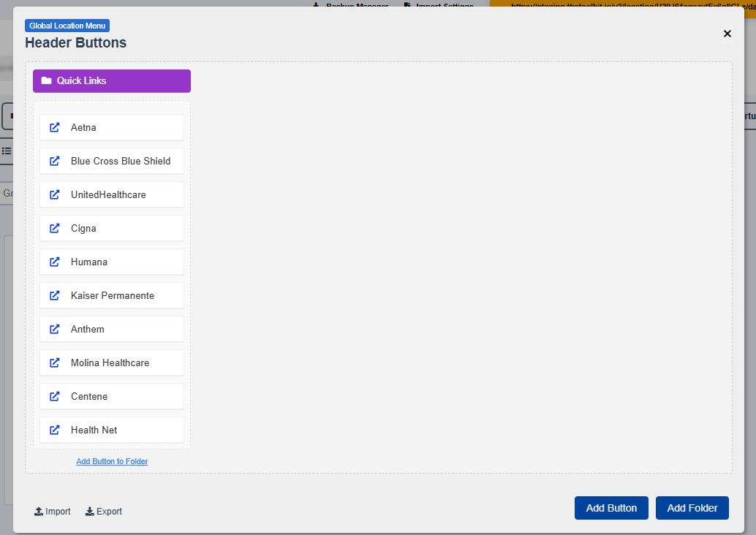Screen dimensions: 756x535
Task: Click the Export label
Action: tap(109, 512)
